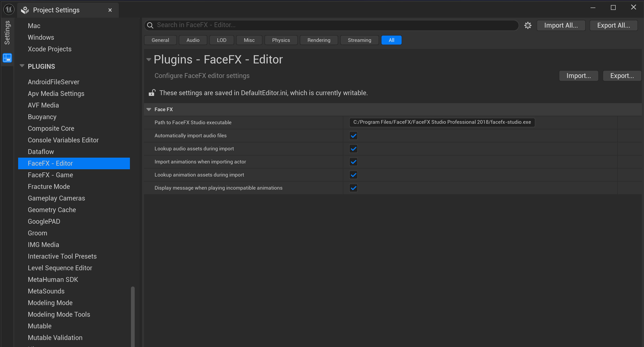
Task: Select the Physics filter tab
Action: 281,40
